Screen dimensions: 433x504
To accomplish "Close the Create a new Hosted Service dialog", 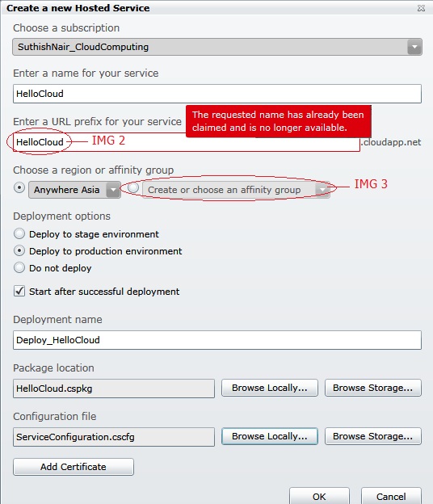I will 421,8.
